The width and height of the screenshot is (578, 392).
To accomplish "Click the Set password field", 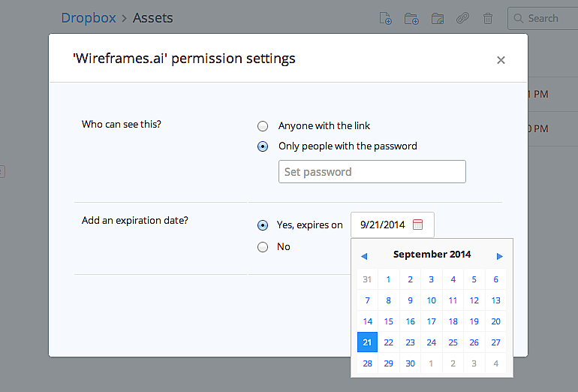I will (372, 172).
